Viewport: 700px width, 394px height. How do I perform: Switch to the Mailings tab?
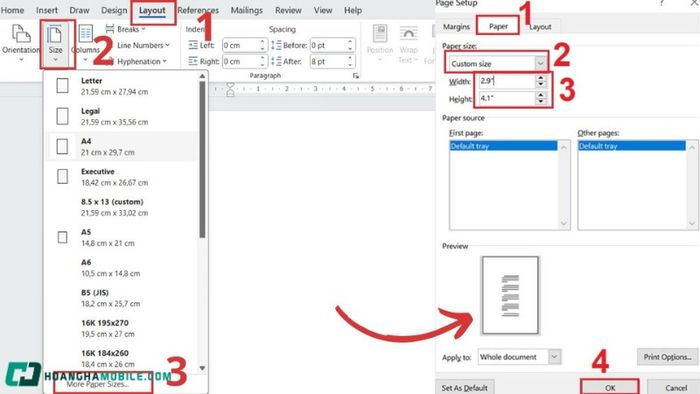(x=247, y=10)
